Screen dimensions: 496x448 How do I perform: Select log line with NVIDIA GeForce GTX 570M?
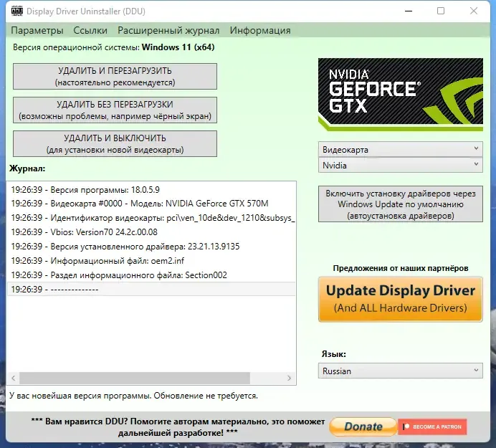click(x=151, y=204)
